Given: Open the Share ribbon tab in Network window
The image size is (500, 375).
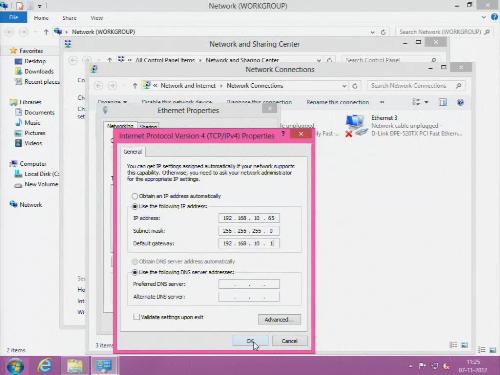Looking at the screenshot, I should click(x=69, y=18).
